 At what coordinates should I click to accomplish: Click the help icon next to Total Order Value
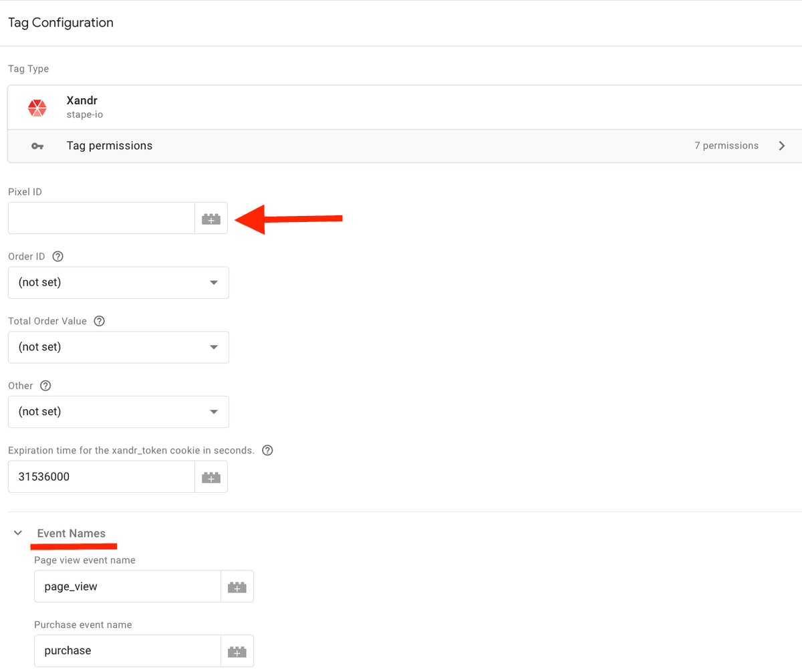click(x=99, y=321)
